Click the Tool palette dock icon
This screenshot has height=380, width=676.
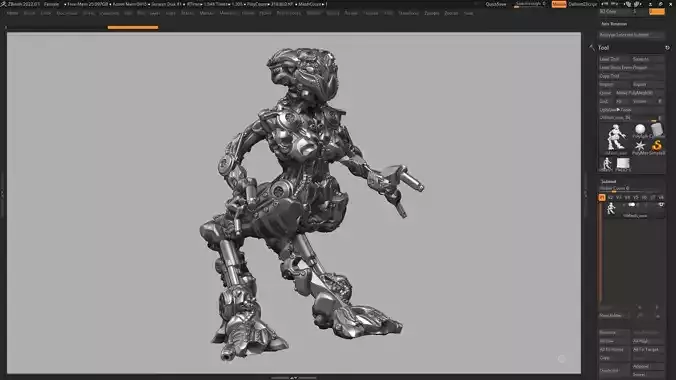(667, 48)
